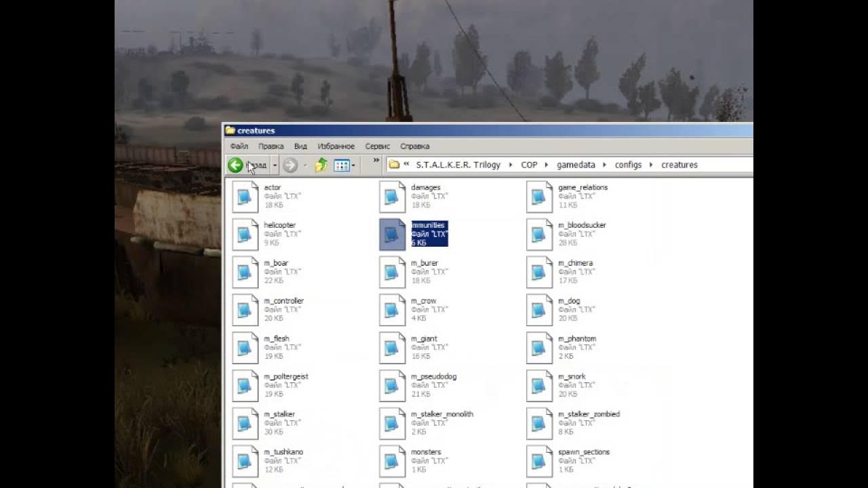Expand arrow after gamedata breadcrumb
868x488 pixels.
[x=605, y=165]
